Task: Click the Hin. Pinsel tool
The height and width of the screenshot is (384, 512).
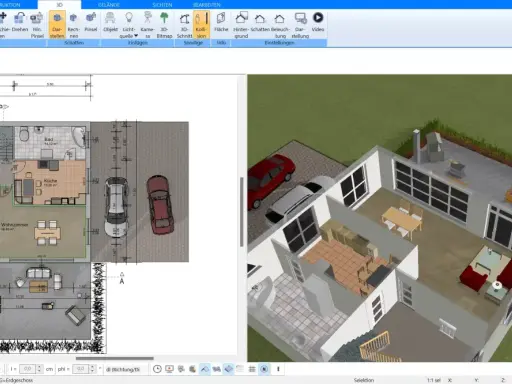Action: tap(37, 25)
